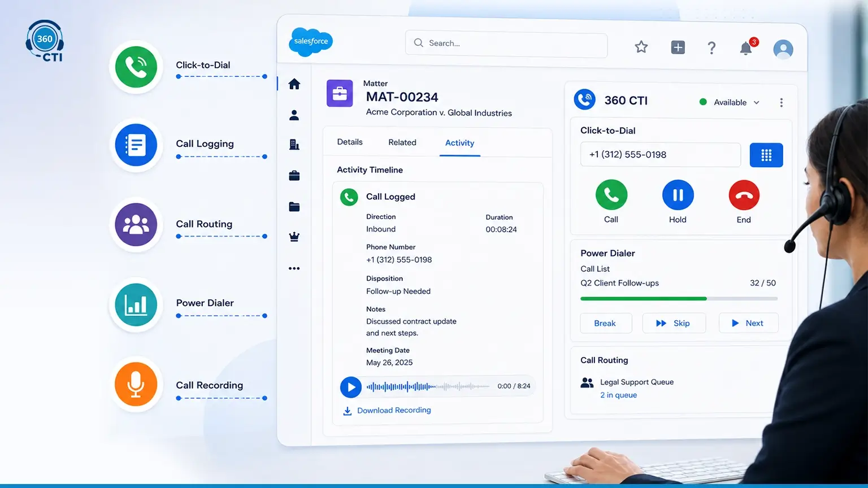Screen dimensions: 868x488
Task: Play the call recording
Action: 351,387
